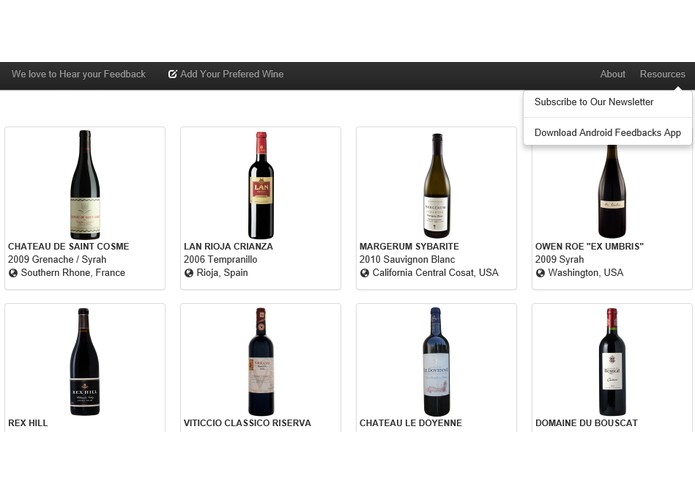The width and height of the screenshot is (695, 494).
Task: Click the 2010 Sauvignon Blanc text
Action: [407, 260]
